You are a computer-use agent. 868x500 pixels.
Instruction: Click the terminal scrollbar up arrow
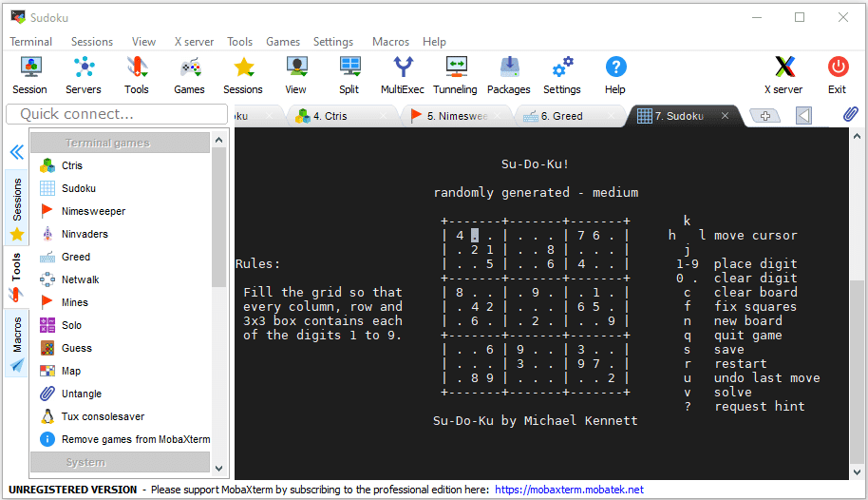[x=857, y=136]
